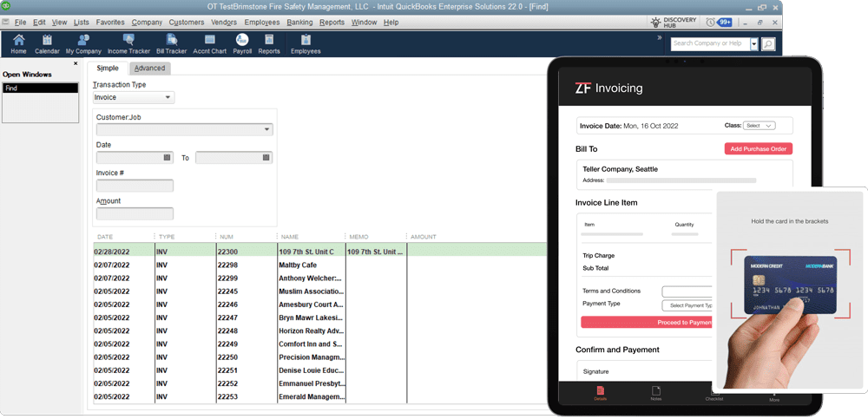Click the Invoice # input field
This screenshot has height=419, width=868.
pos(135,186)
